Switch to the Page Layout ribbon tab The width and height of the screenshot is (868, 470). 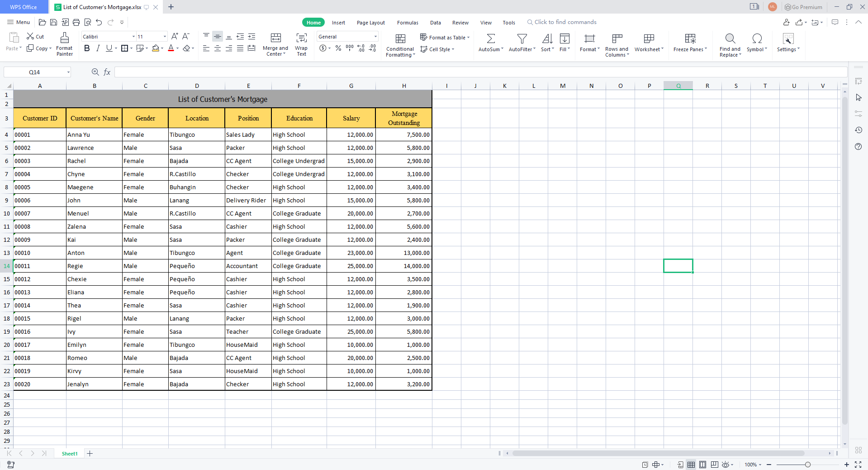371,23
